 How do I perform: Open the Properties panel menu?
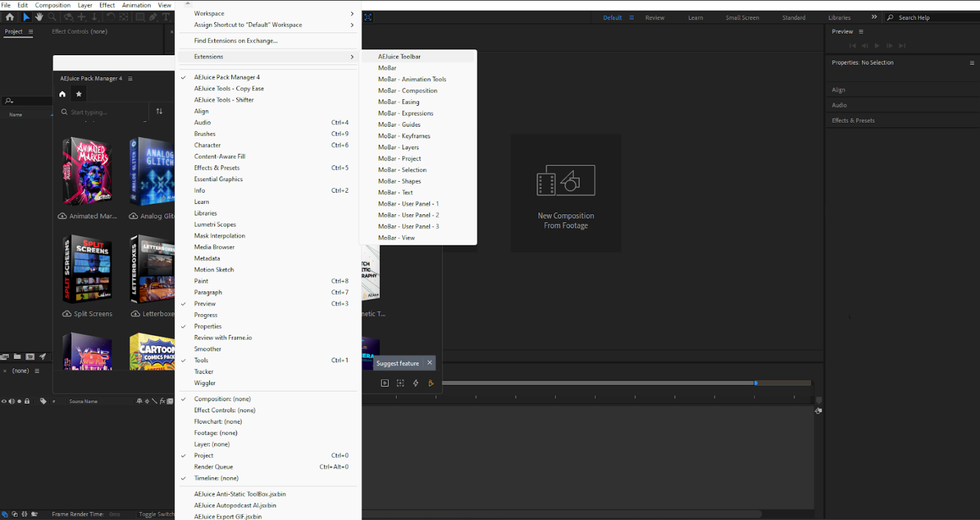(972, 63)
